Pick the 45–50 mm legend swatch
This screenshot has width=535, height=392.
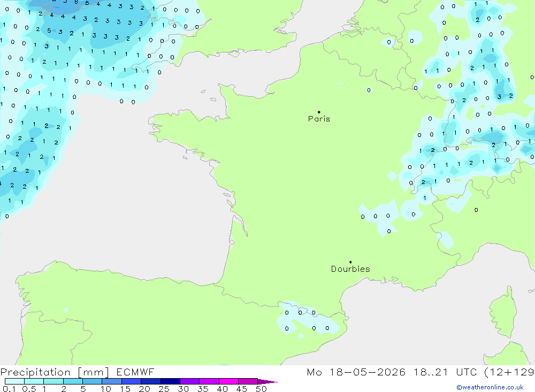tap(248, 381)
